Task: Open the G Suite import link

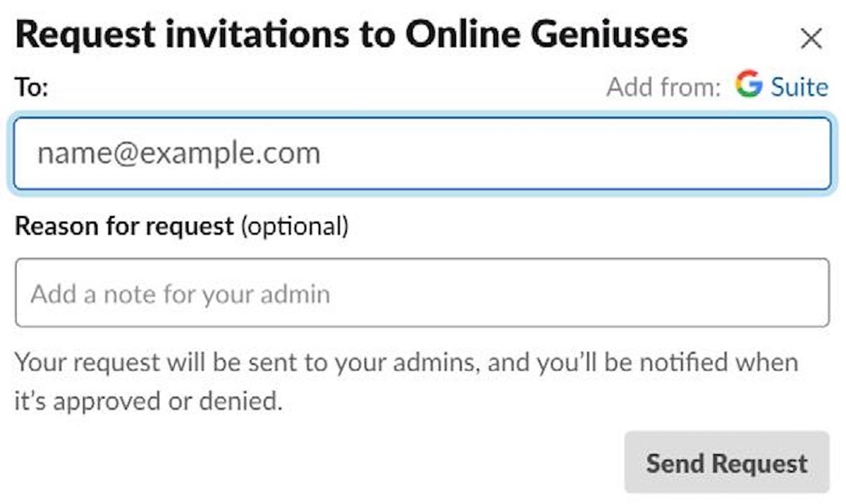Action: [798, 87]
